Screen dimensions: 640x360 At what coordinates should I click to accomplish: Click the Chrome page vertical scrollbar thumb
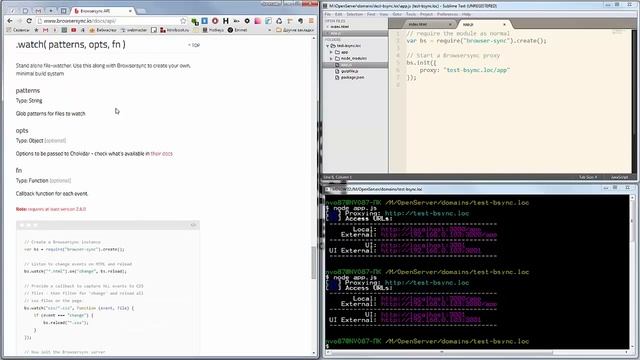[x=313, y=263]
